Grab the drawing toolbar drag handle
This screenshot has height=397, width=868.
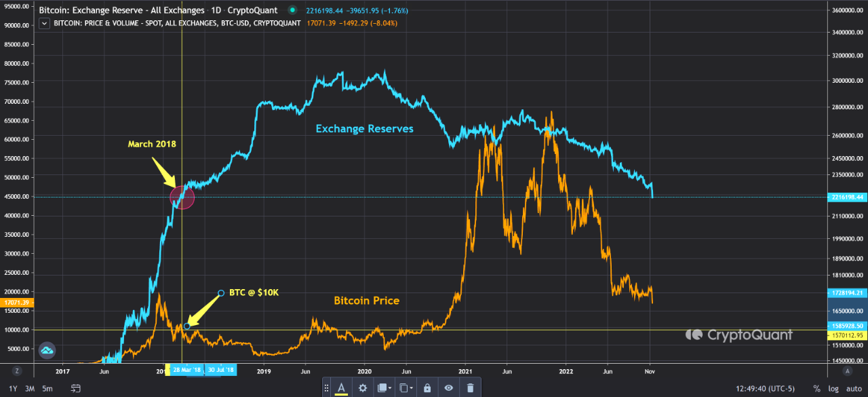(327, 387)
